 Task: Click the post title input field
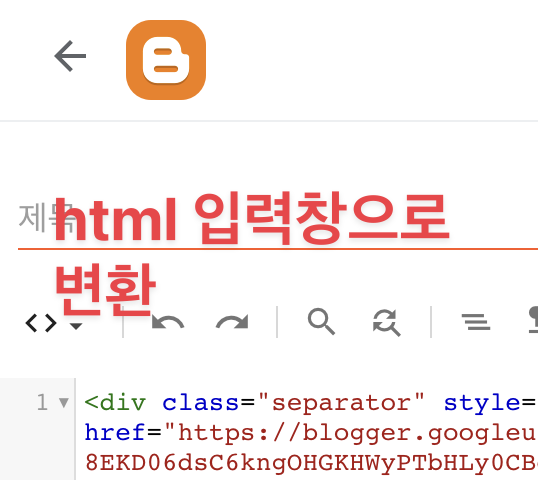click(x=278, y=219)
